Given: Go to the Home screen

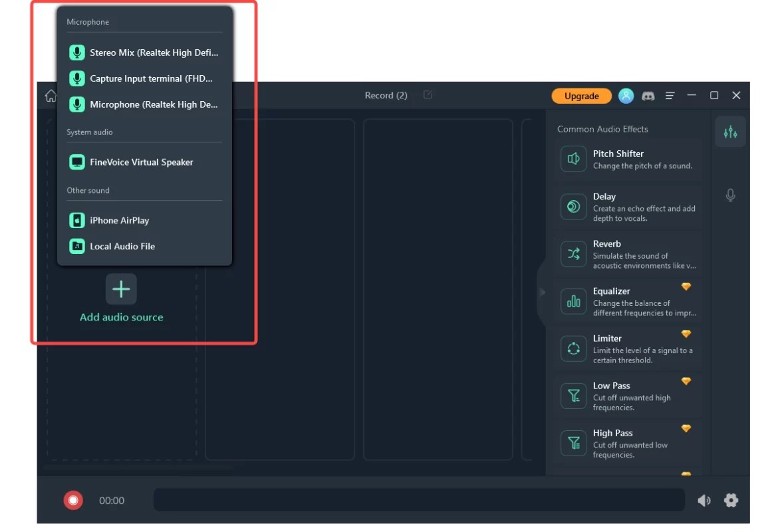Looking at the screenshot, I should (50, 95).
